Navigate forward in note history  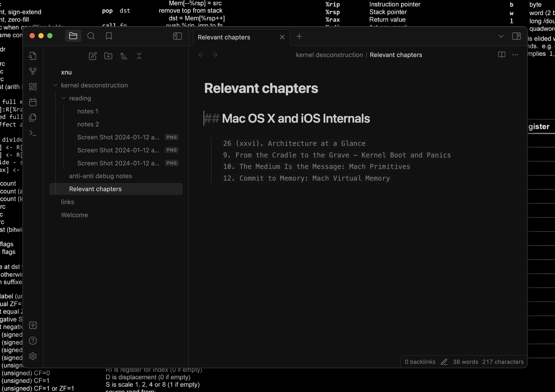pos(215,55)
